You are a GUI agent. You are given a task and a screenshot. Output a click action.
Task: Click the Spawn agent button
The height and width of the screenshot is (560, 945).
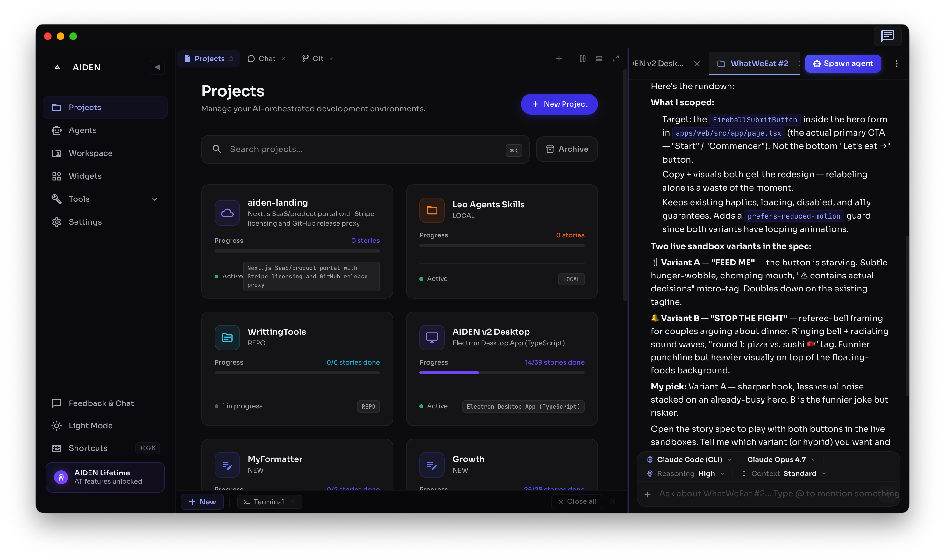coord(843,63)
